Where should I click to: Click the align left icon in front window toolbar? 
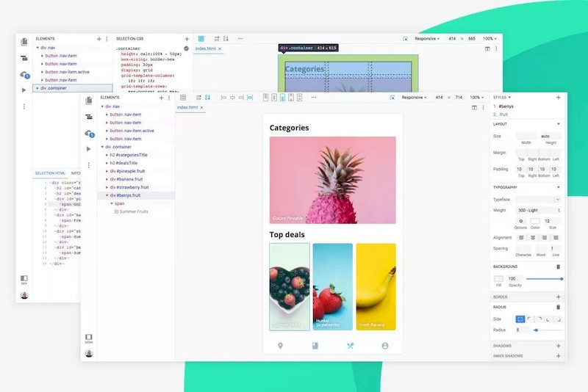pyautogui.click(x=223, y=98)
